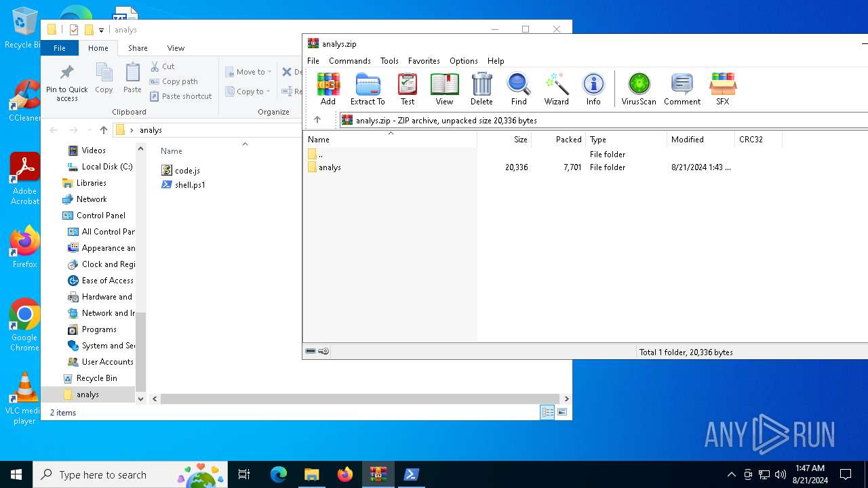This screenshot has height=488, width=868.
Task: Open the WinRAR Help menu
Action: (x=496, y=60)
